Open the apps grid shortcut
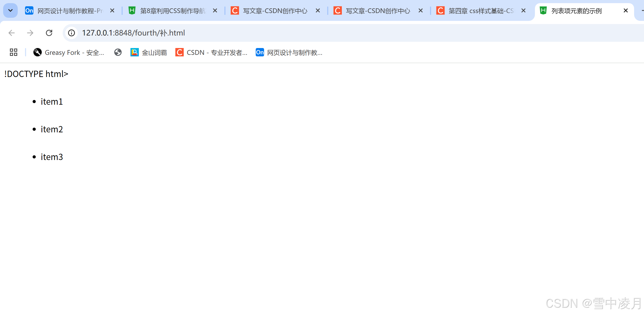 pyautogui.click(x=14, y=52)
